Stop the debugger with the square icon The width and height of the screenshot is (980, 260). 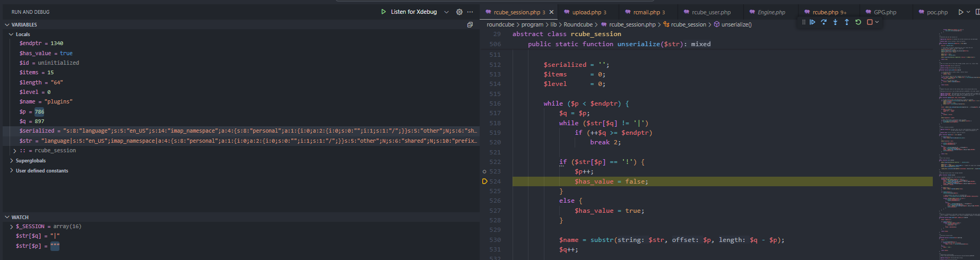(x=869, y=22)
